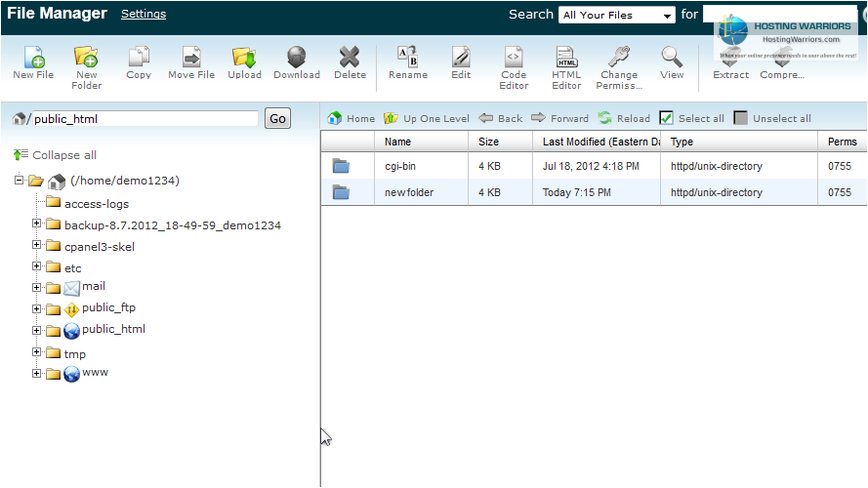Open cgi-bin folder name in list
This screenshot has height=488, width=868.
[400, 166]
